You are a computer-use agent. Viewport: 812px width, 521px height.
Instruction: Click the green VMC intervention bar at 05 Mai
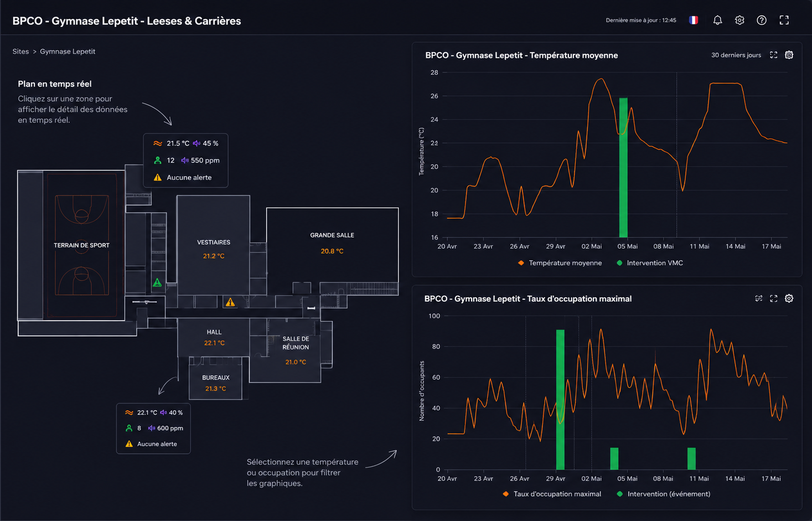[623, 168]
